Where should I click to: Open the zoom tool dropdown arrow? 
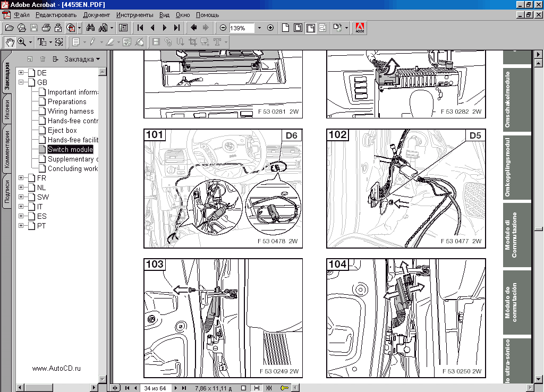30,42
